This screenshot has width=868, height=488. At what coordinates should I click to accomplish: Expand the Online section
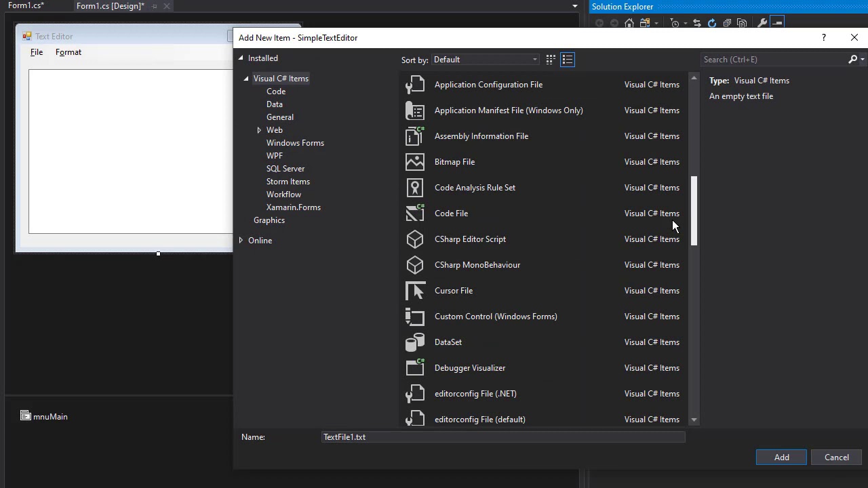coord(241,241)
